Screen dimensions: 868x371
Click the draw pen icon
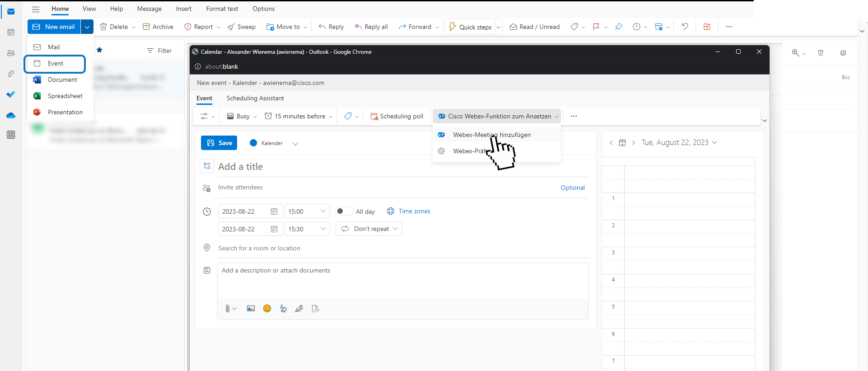[x=299, y=309]
